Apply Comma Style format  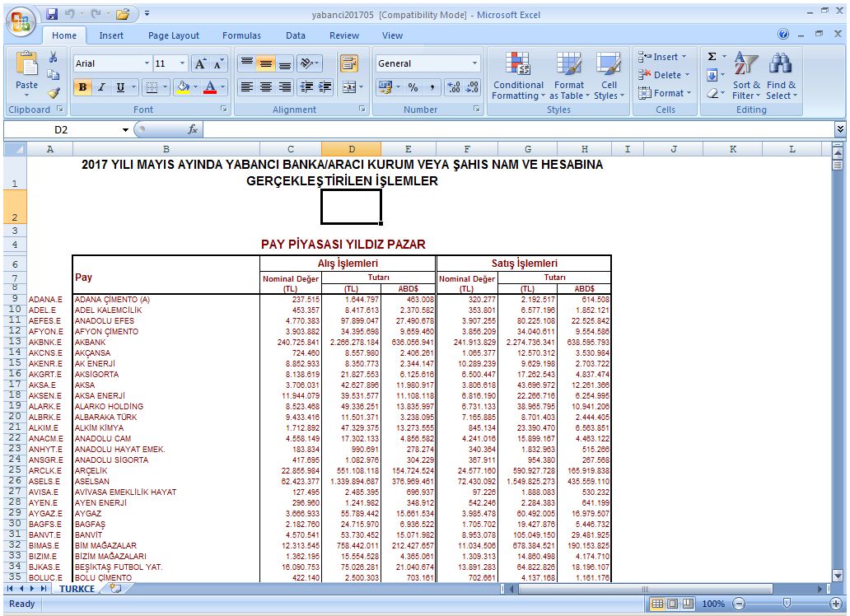coord(432,86)
